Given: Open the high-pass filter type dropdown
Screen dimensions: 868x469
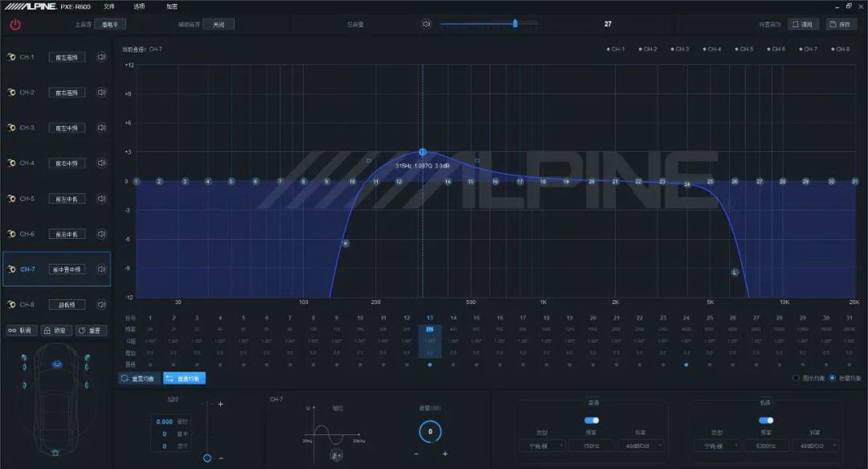Looking at the screenshot, I should coord(542,446).
